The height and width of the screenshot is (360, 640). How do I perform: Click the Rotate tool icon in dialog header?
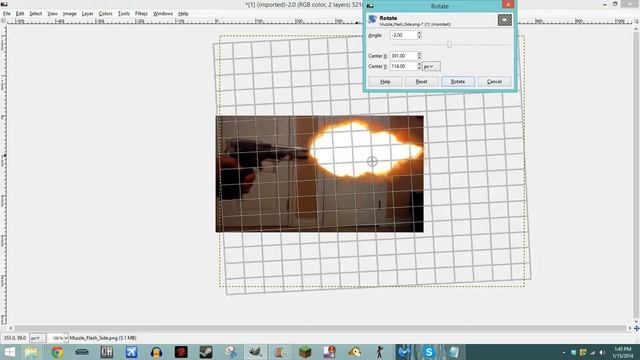372,19
